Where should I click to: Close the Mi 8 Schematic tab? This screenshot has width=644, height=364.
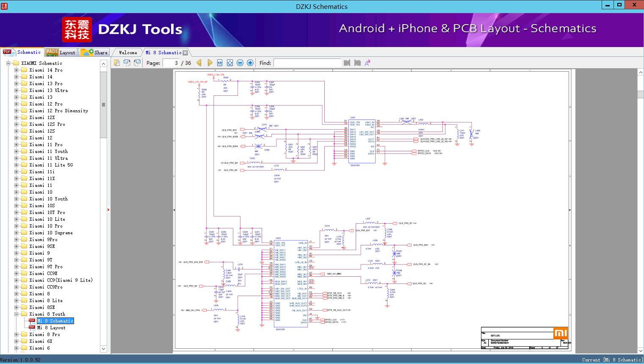(185, 53)
